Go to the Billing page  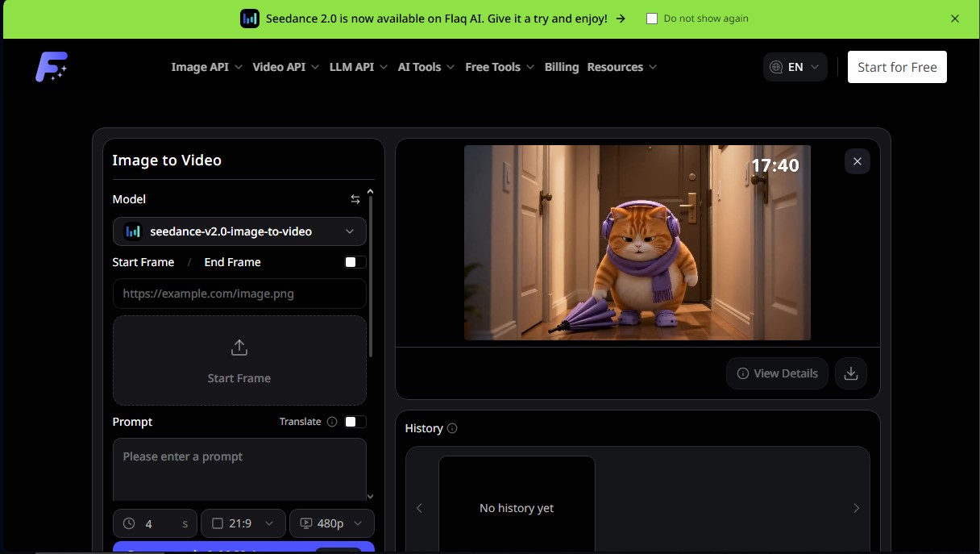pos(562,67)
